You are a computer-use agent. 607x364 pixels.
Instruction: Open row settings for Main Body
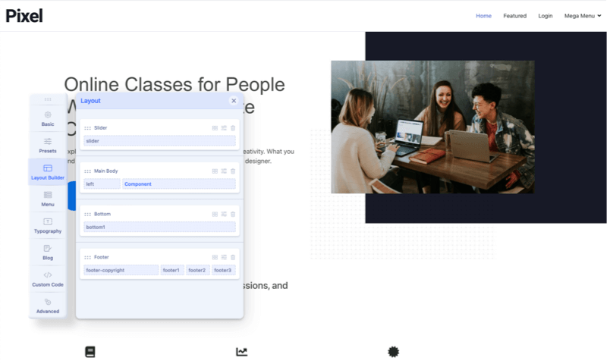pyautogui.click(x=224, y=171)
